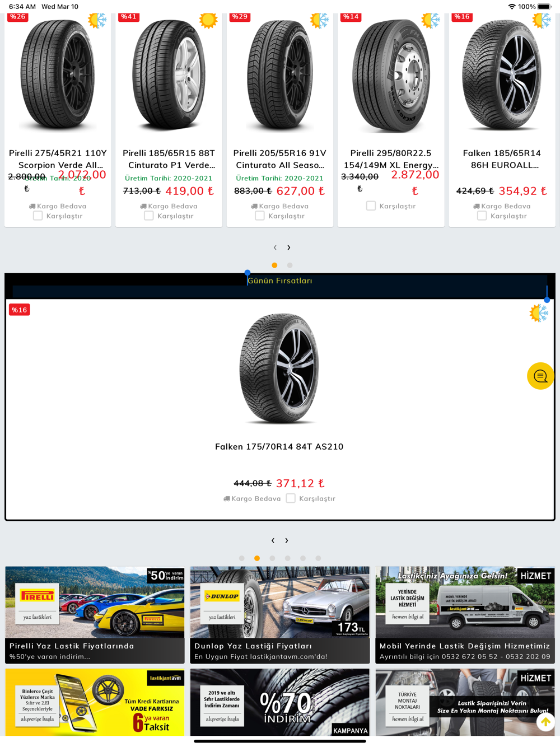
Task: Open the yellow live chat bubble icon
Action: coord(540,376)
